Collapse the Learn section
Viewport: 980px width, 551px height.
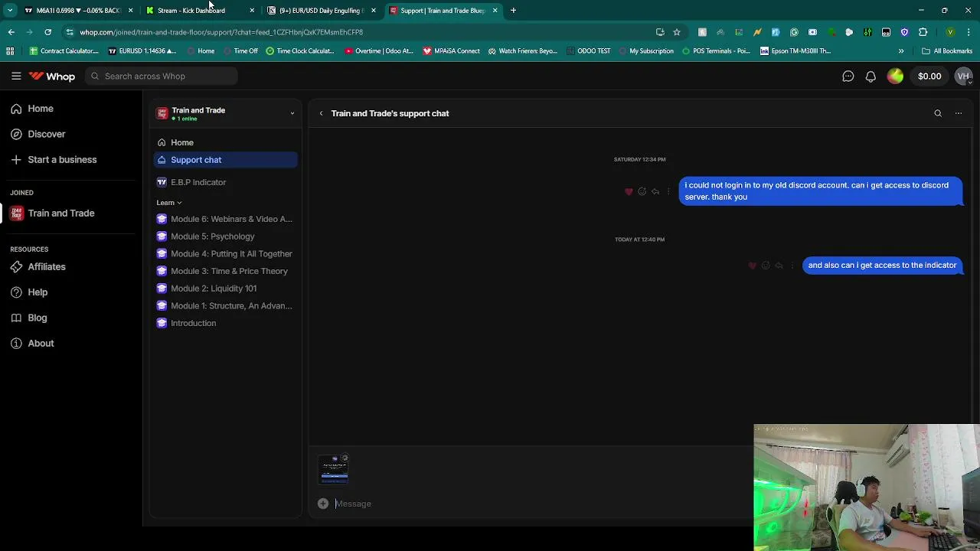tap(169, 203)
